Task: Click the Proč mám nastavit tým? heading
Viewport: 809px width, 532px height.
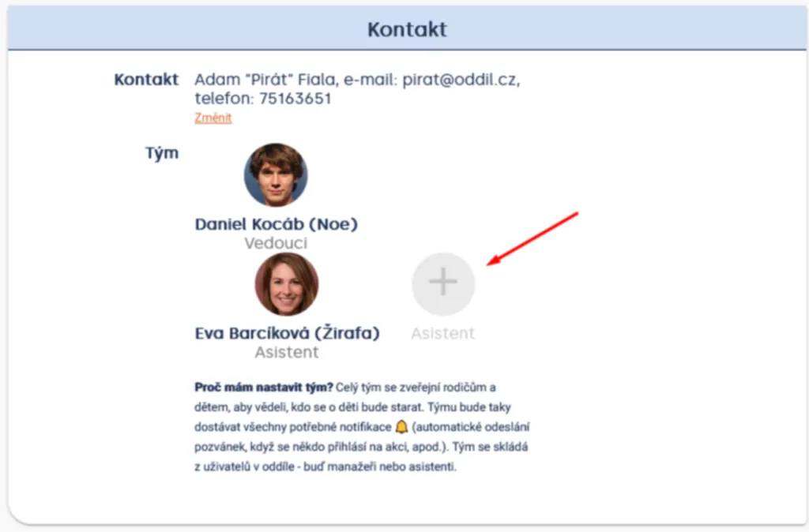Action: (264, 387)
